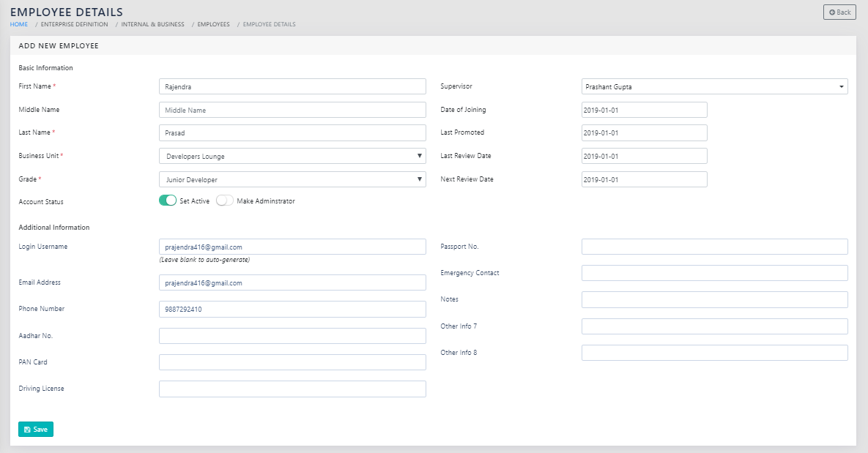This screenshot has height=453, width=868.
Task: Click the First Name input field
Action: [292, 86]
